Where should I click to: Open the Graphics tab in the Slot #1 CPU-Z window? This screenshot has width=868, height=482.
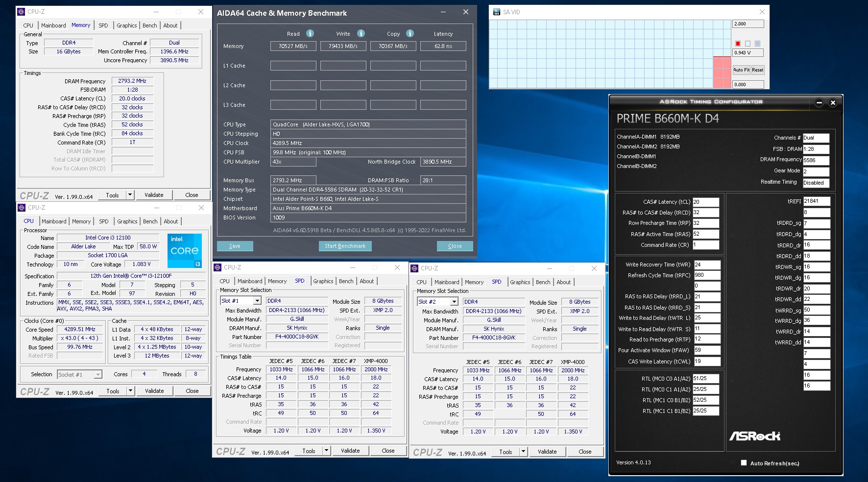(x=323, y=281)
